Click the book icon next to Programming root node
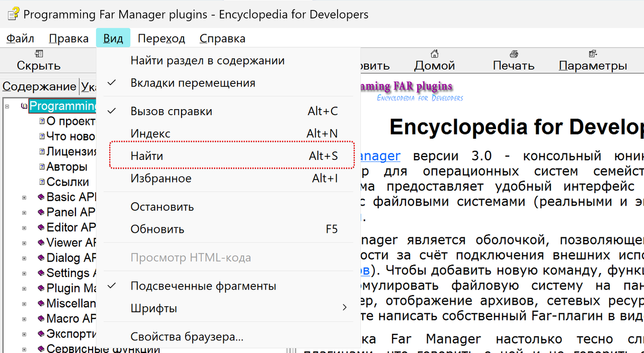The image size is (644, 353). coord(24,106)
